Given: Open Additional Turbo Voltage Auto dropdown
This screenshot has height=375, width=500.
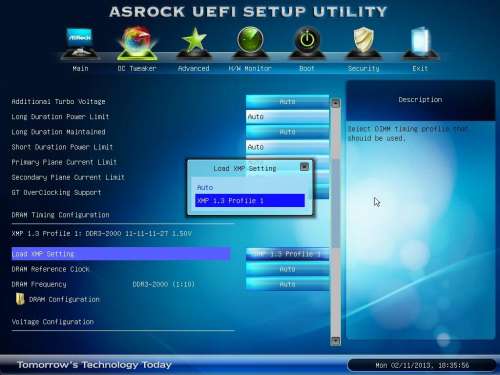Looking at the screenshot, I should point(287,101).
